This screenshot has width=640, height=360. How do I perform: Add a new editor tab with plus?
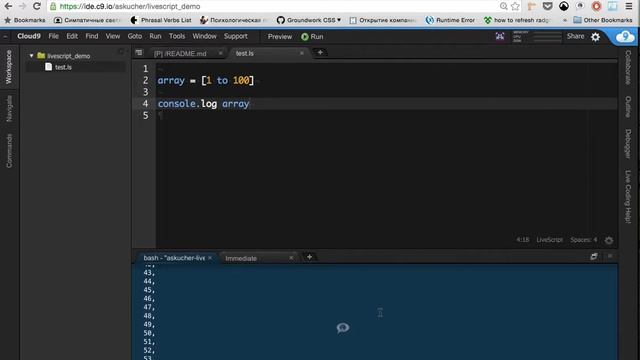tap(320, 53)
